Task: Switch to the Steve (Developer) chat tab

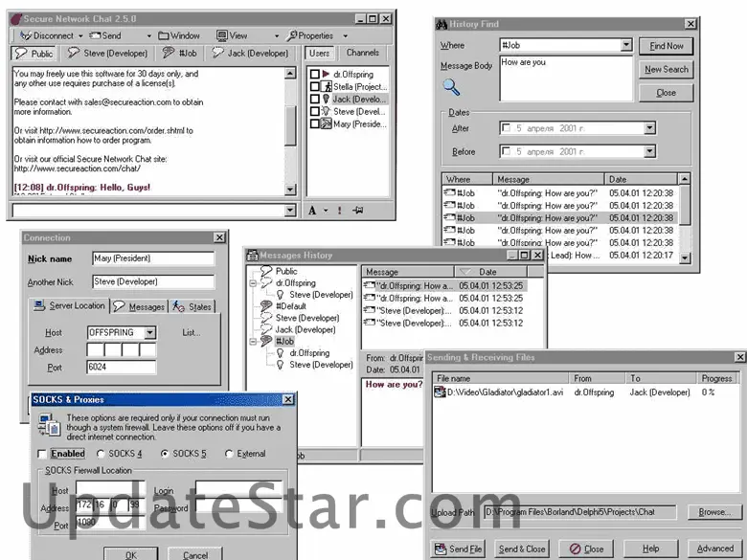Action: click(107, 54)
